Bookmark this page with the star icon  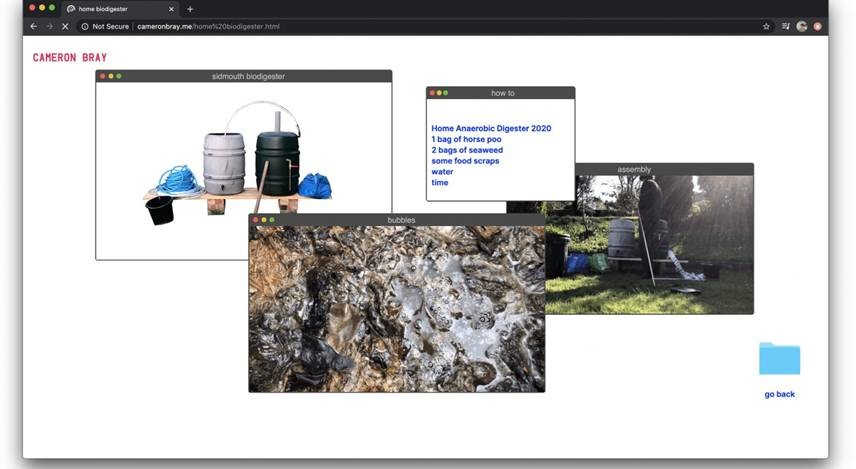(766, 26)
